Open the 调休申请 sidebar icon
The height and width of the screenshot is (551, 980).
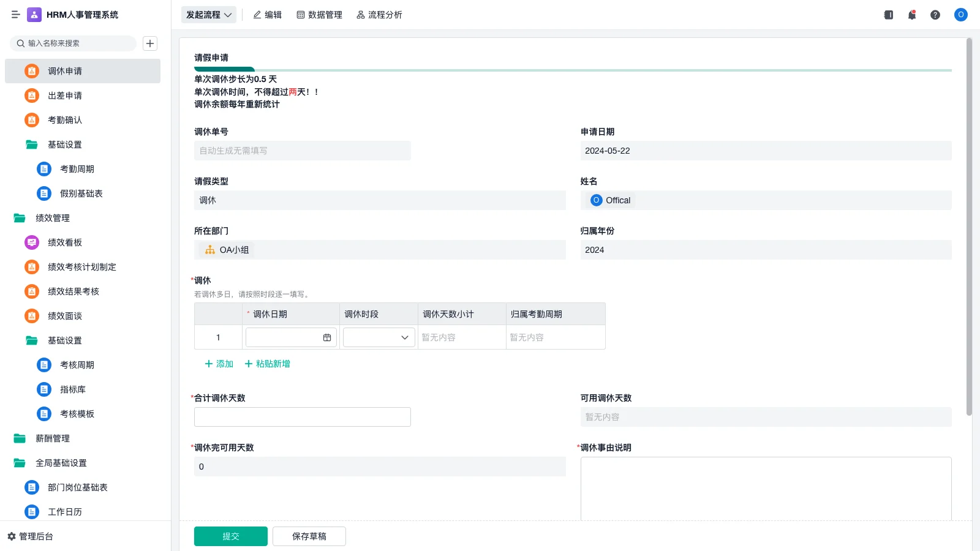pyautogui.click(x=32, y=70)
